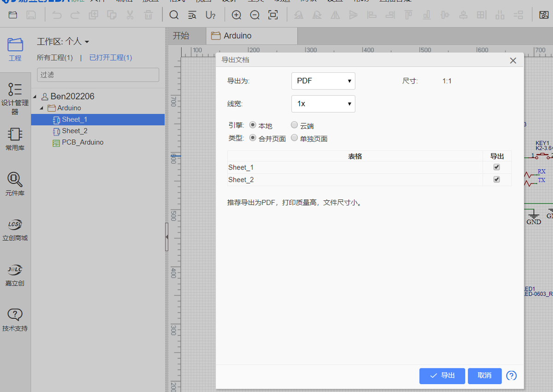This screenshot has width=553, height=392.
Task: Collapse the left panel with the splitter arrow
Action: click(167, 237)
